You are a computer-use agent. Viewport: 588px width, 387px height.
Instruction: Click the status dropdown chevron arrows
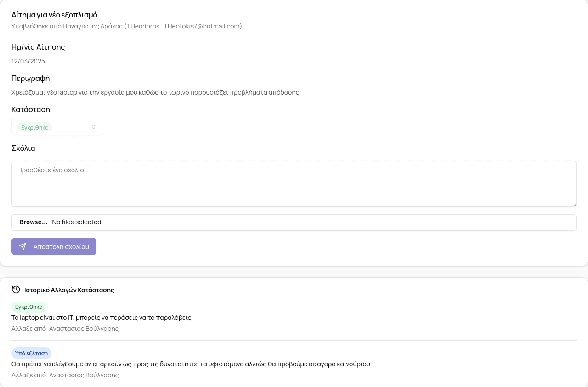(x=94, y=127)
